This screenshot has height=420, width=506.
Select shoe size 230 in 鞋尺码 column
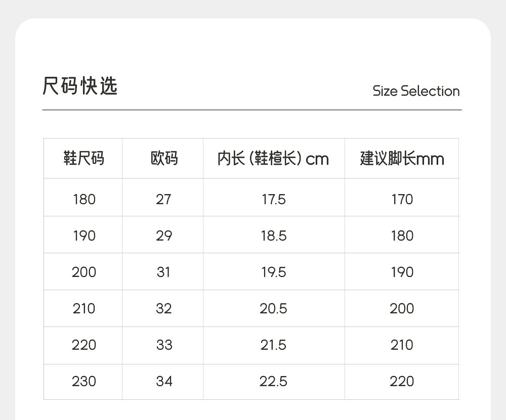(x=84, y=381)
